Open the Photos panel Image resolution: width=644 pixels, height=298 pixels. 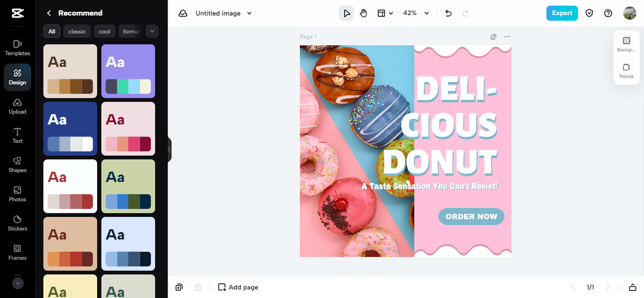tap(18, 194)
